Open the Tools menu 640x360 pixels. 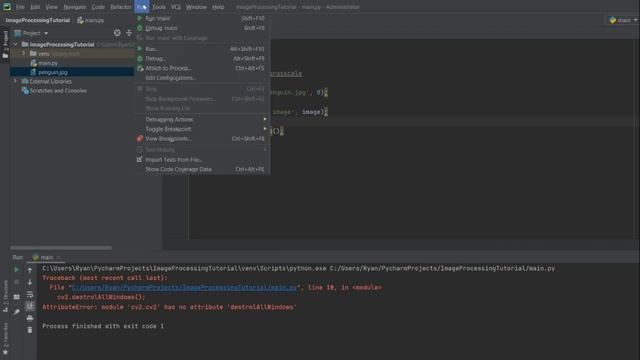point(159,7)
